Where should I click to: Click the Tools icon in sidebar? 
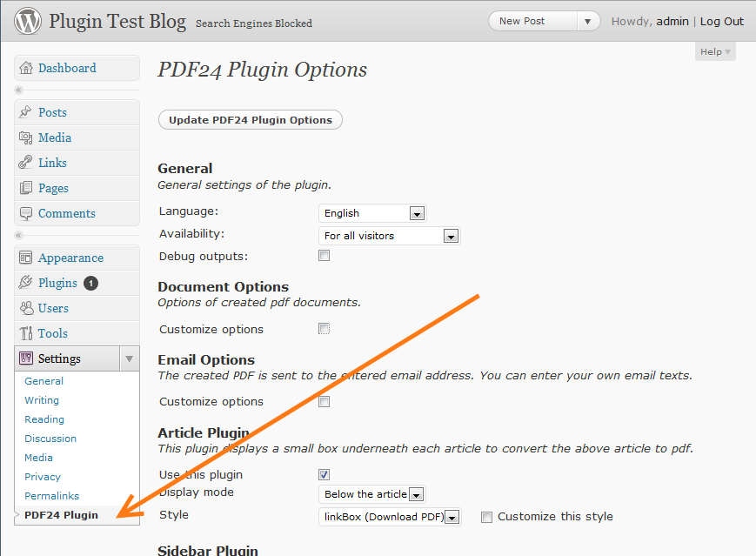click(x=26, y=333)
